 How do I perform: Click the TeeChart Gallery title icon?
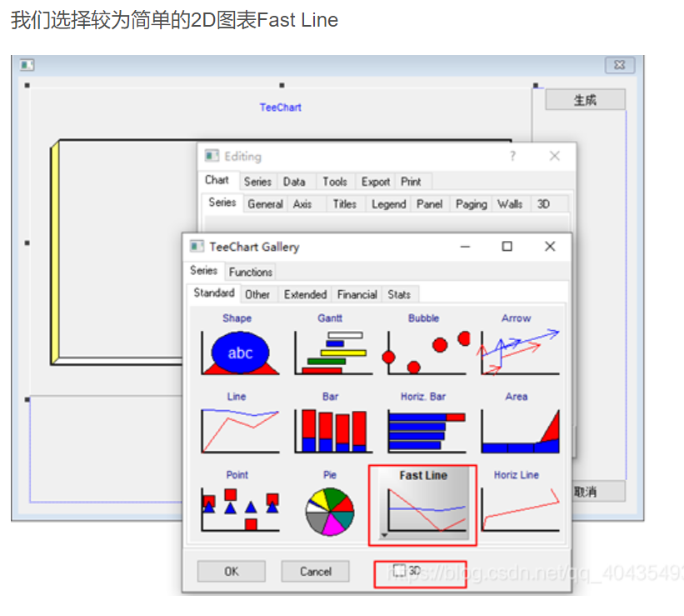coord(197,246)
